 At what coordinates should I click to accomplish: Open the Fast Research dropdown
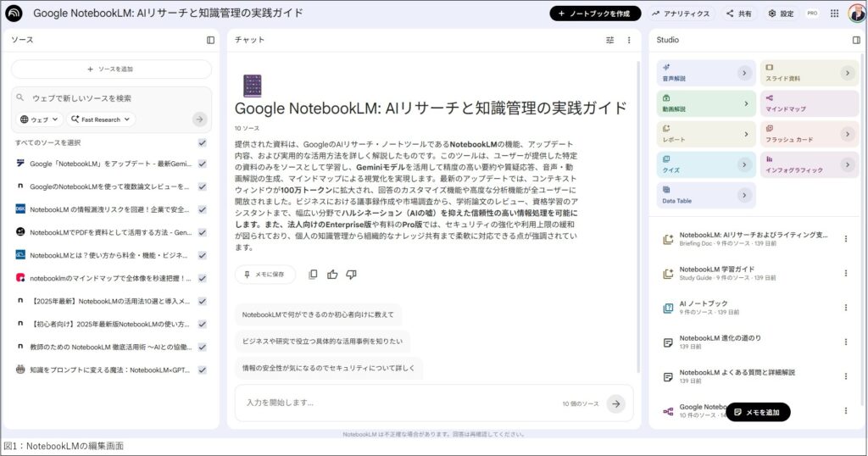[x=101, y=120]
